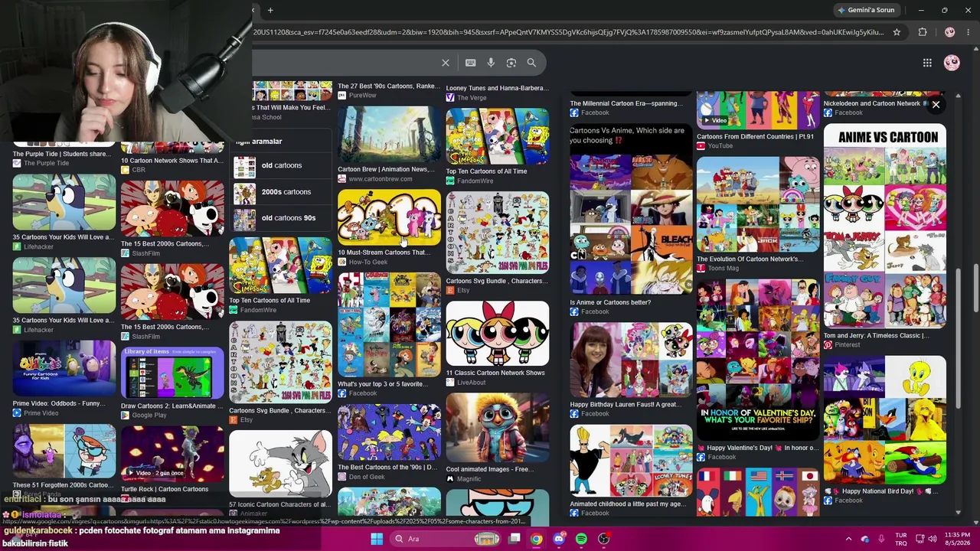Open the Google account avatar

(x=952, y=63)
